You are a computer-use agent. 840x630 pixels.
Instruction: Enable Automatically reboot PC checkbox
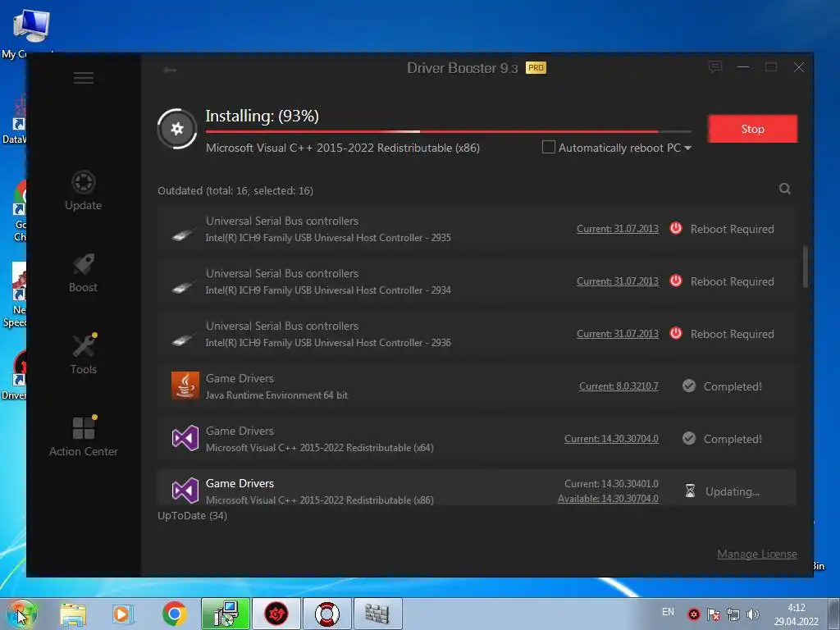pyautogui.click(x=549, y=147)
